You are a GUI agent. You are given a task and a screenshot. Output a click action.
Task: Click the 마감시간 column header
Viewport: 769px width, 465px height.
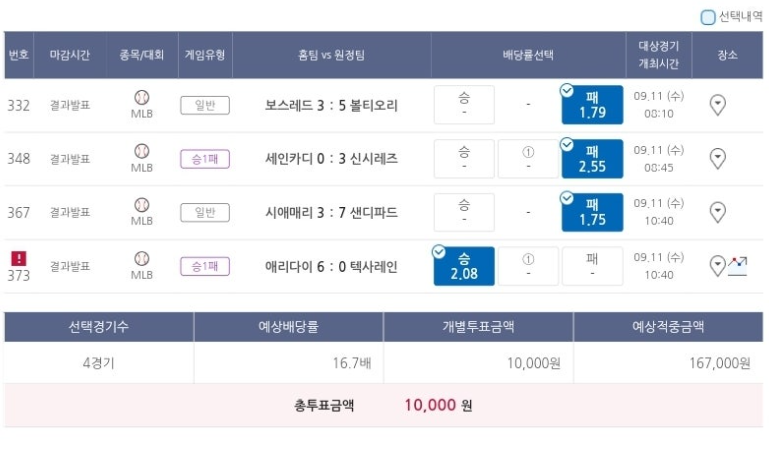click(x=70, y=55)
